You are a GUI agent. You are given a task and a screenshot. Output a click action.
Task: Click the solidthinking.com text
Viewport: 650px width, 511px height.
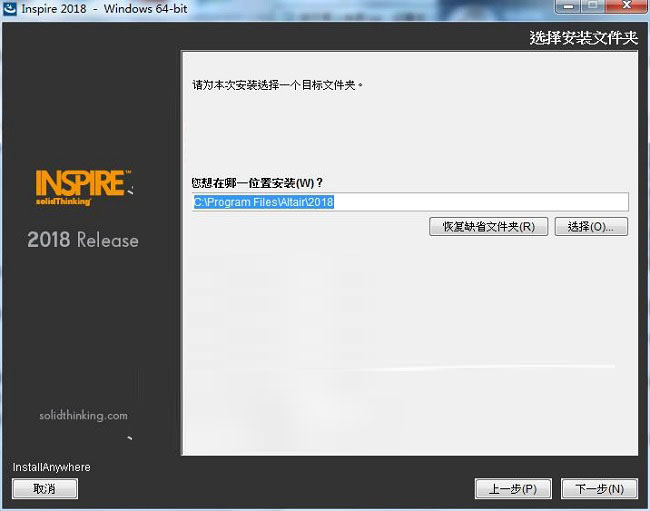83,415
